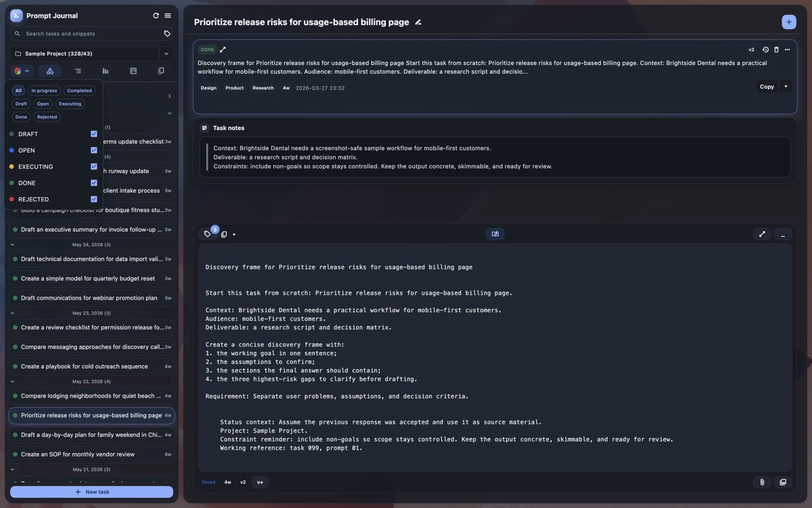Collapse the May 21, 2026 group
812x508 pixels.
13,469
